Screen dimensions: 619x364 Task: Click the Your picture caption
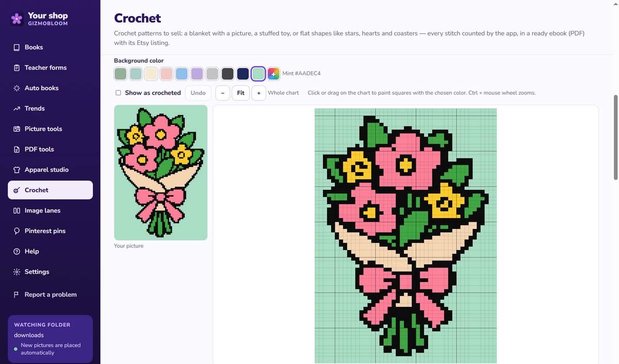pos(128,246)
